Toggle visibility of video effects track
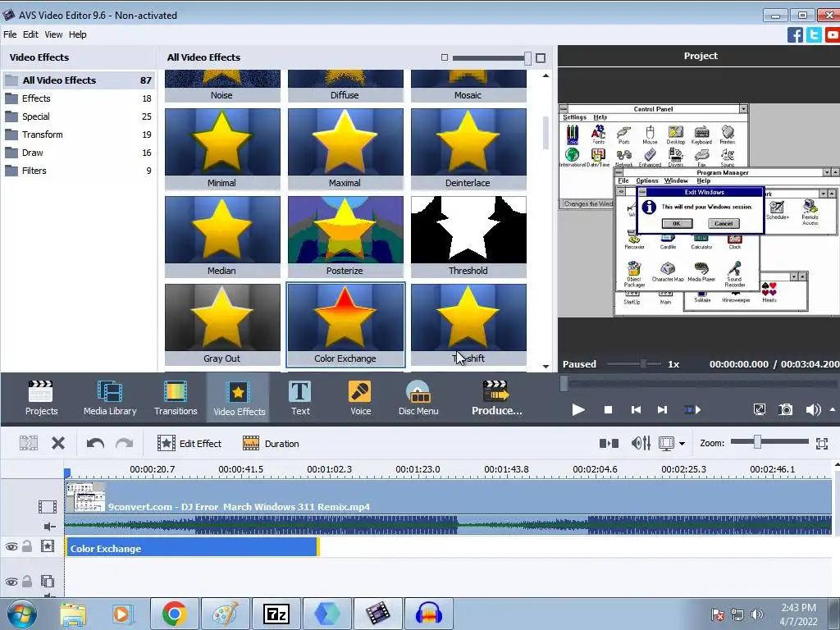 point(11,547)
